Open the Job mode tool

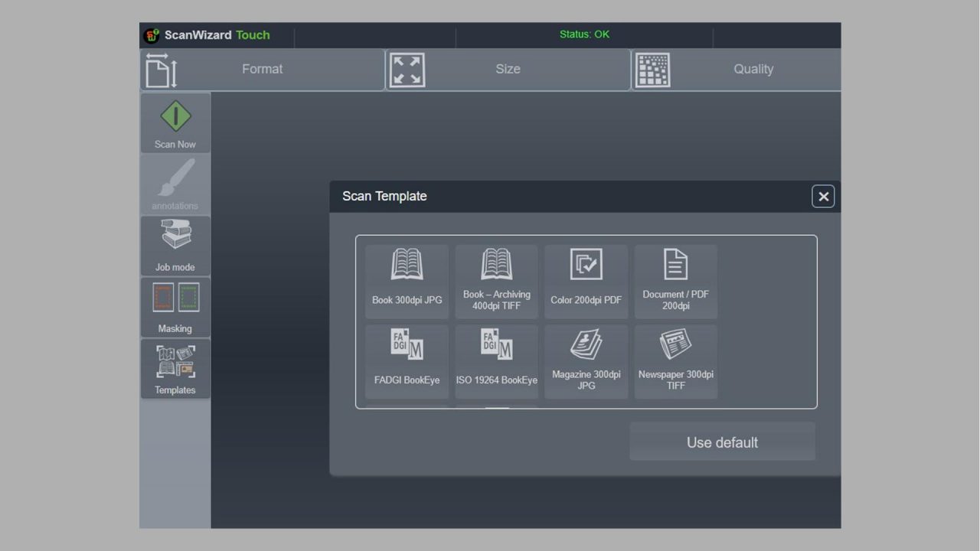[175, 241]
